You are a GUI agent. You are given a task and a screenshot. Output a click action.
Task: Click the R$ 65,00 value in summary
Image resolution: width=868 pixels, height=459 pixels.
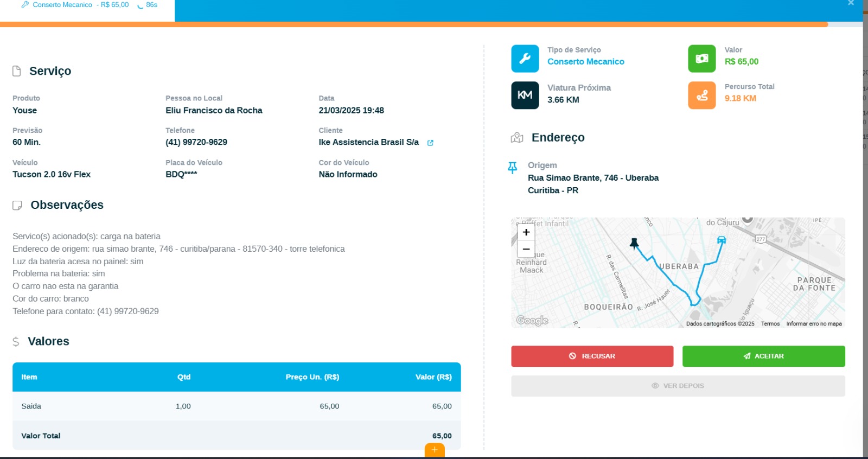(x=742, y=62)
